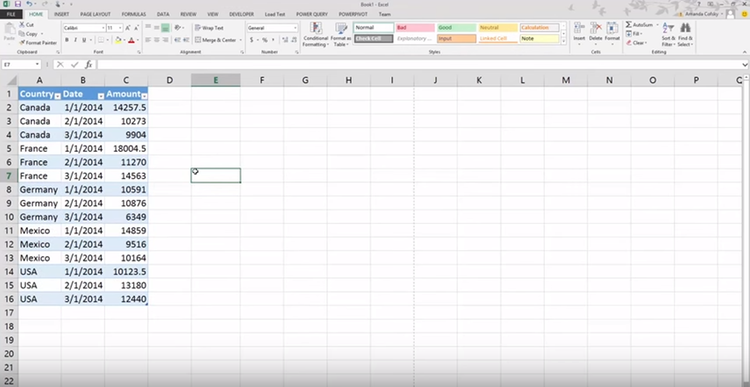Click the Increase Indent icon

click(x=186, y=40)
